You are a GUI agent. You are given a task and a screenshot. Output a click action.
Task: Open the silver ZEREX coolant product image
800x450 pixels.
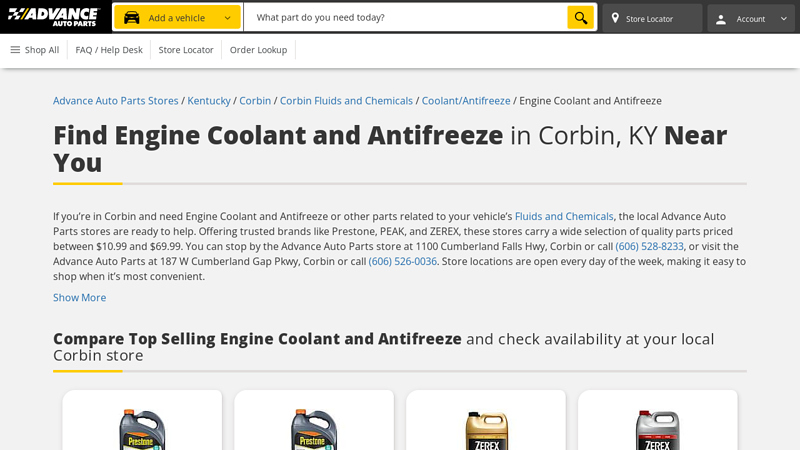coord(658,430)
